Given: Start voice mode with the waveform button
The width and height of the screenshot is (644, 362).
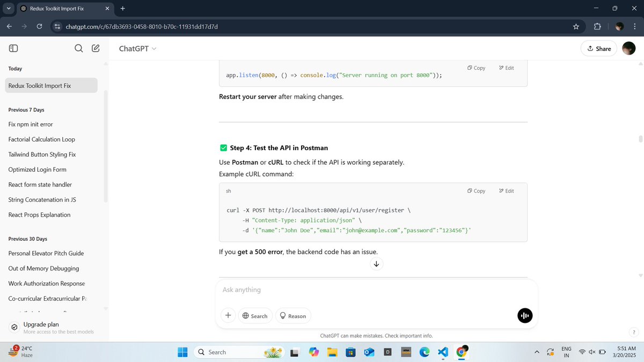Looking at the screenshot, I should pos(525,316).
